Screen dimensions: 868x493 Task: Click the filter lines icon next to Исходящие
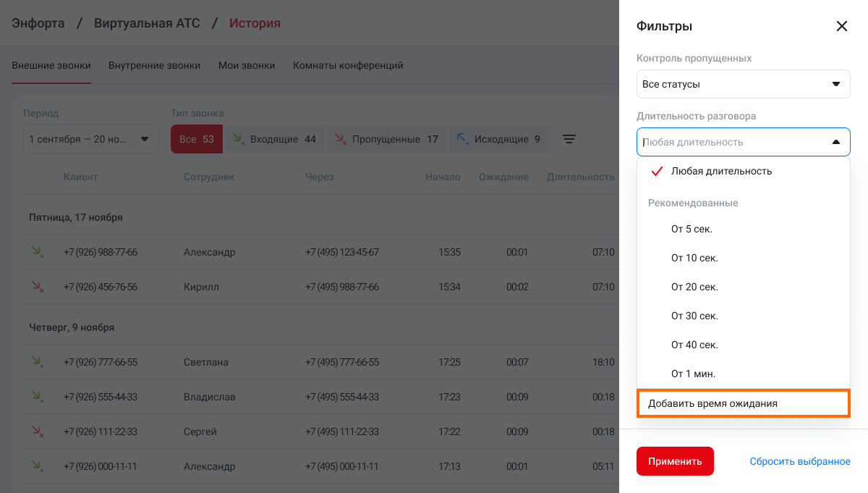(569, 139)
